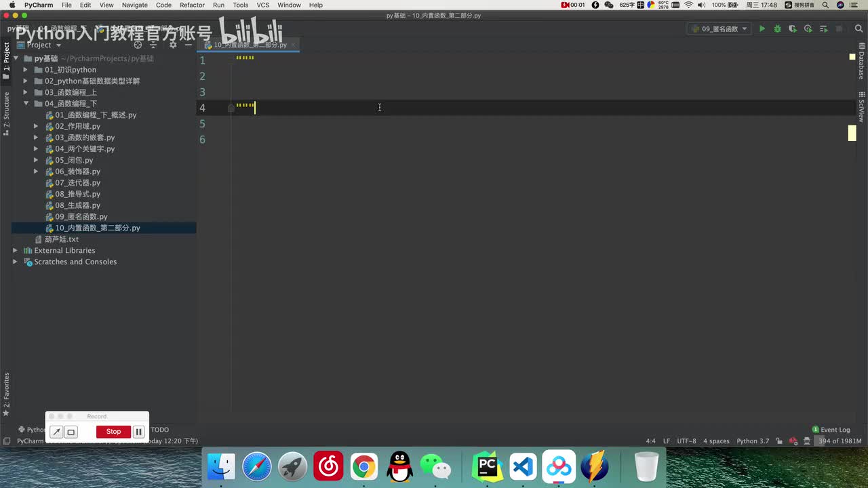Go to line via 4:4 position indicator

click(651, 441)
